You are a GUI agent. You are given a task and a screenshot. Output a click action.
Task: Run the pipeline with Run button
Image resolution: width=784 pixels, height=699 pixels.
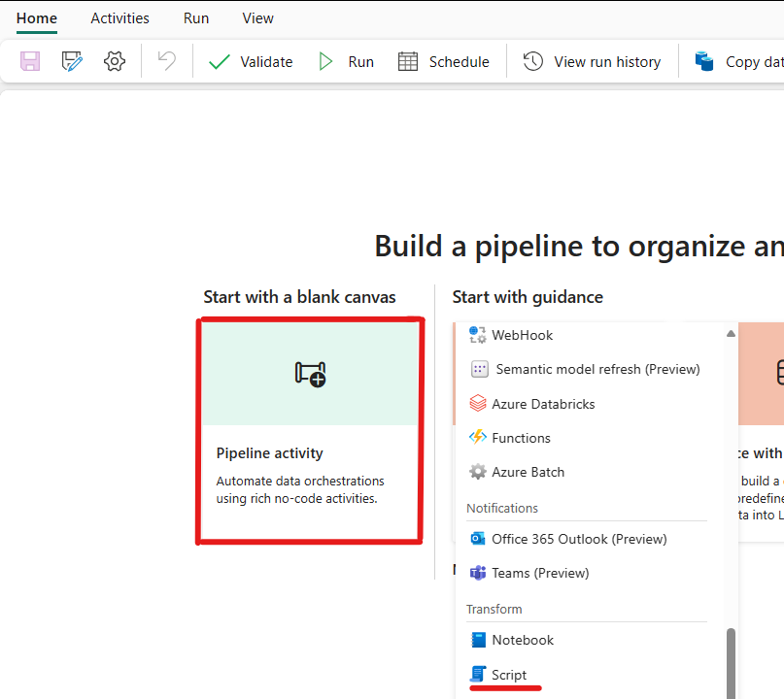click(346, 61)
